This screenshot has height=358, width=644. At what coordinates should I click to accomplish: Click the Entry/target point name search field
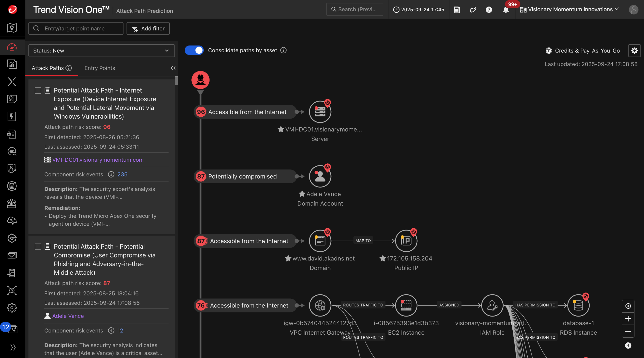(76, 28)
